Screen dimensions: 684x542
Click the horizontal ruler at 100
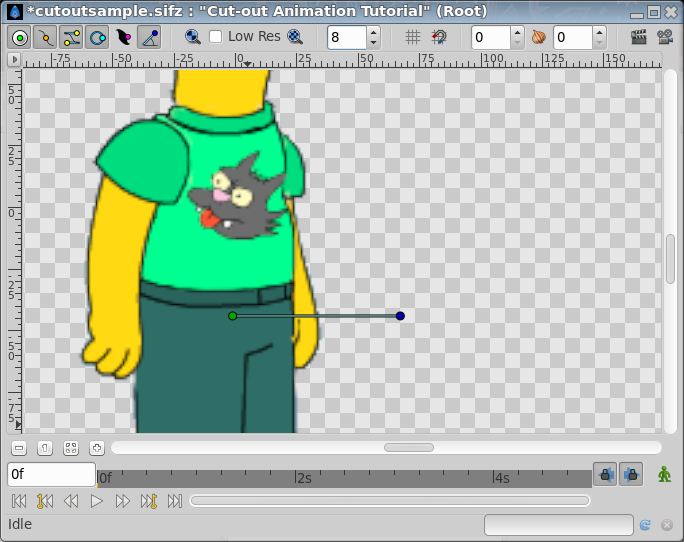click(x=493, y=58)
